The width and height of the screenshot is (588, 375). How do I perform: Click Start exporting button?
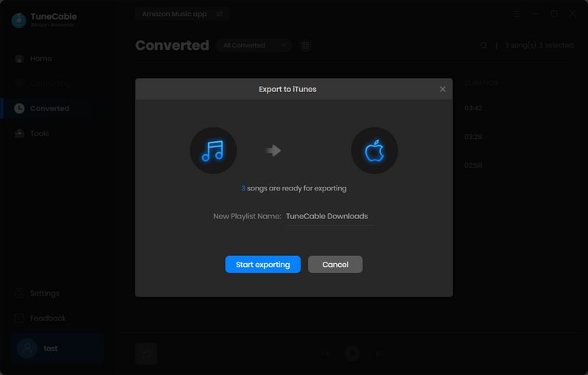coord(262,265)
